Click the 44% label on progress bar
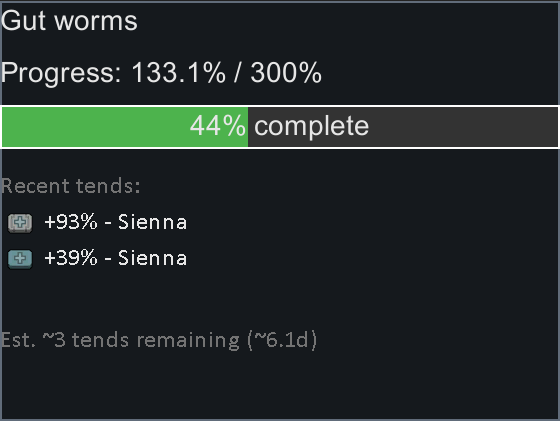This screenshot has width=560, height=421. (218, 126)
